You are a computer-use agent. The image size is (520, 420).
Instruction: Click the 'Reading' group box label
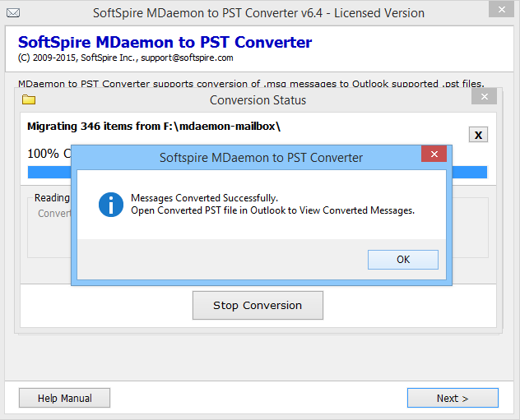(x=52, y=198)
